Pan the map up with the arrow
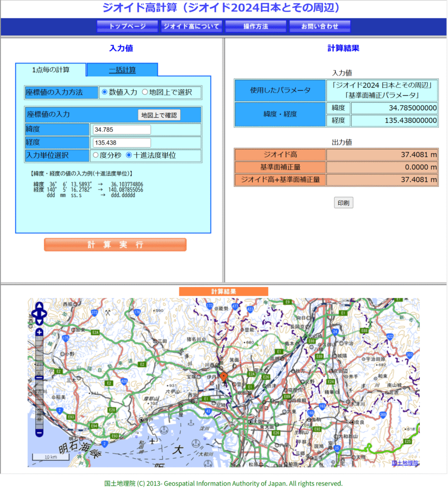Image resolution: width=448 pixels, height=489 pixels. click(x=39, y=306)
